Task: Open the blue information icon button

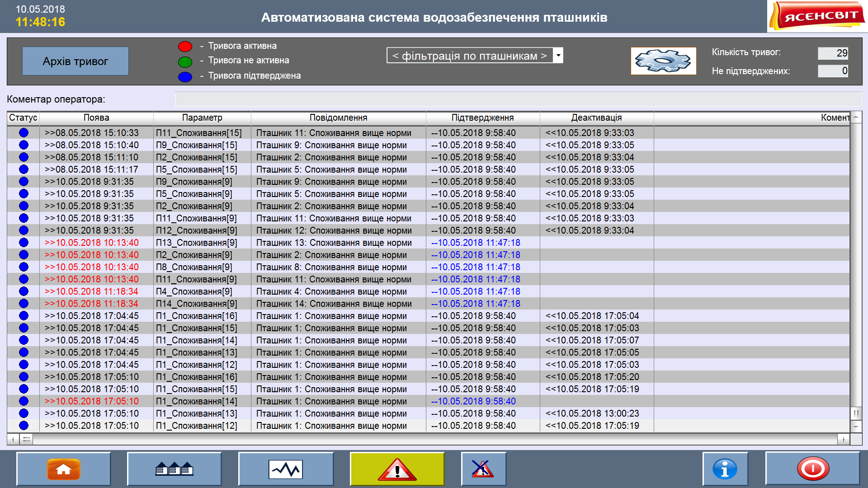Action: (725, 469)
